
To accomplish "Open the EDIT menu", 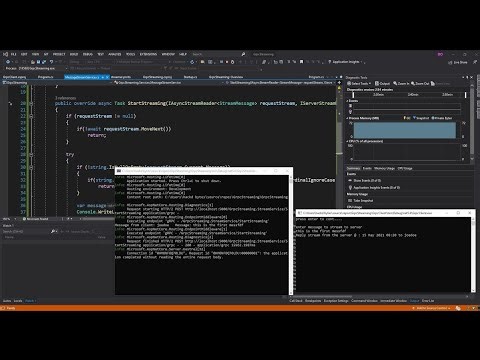I will (x=24, y=54).
